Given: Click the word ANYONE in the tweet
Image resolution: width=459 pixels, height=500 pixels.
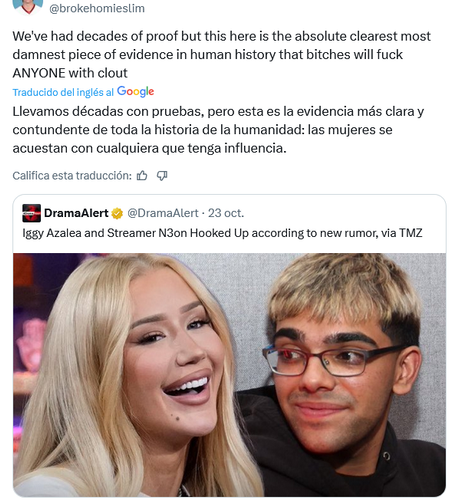Looking at the screenshot, I should point(39,73).
